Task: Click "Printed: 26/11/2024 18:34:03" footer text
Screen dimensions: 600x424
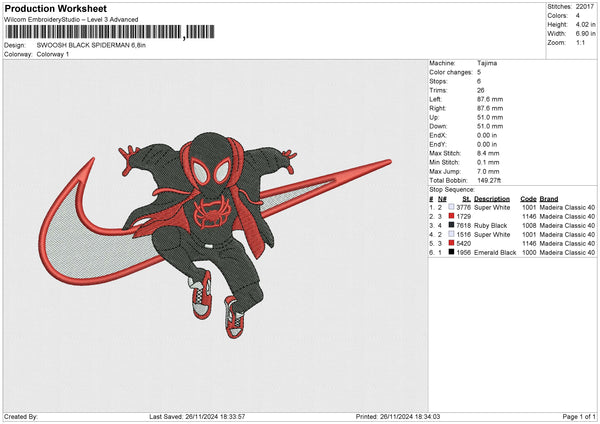Action: [x=398, y=416]
